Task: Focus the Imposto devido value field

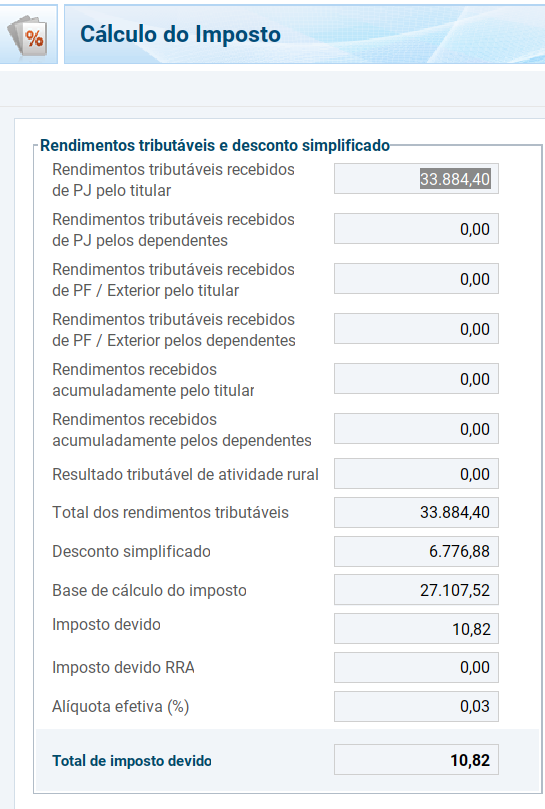Action: (x=416, y=629)
